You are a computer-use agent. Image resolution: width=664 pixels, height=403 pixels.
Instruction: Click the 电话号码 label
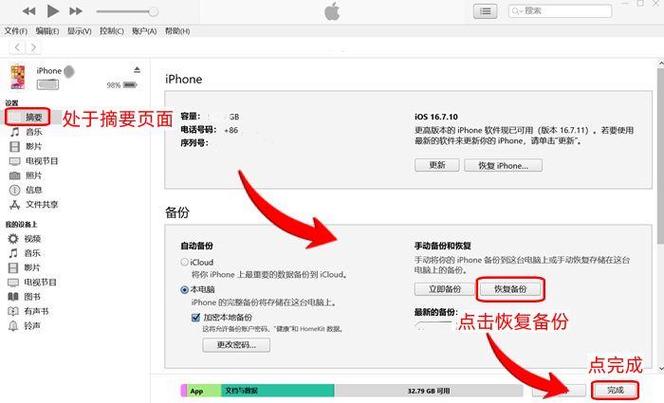coord(198,130)
